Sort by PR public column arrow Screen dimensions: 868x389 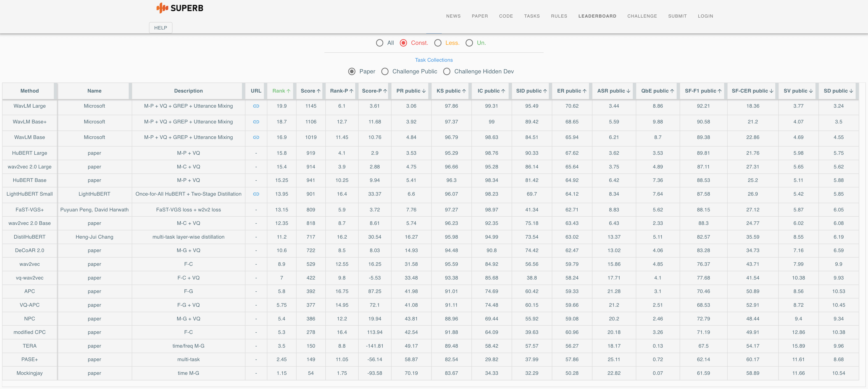423,91
